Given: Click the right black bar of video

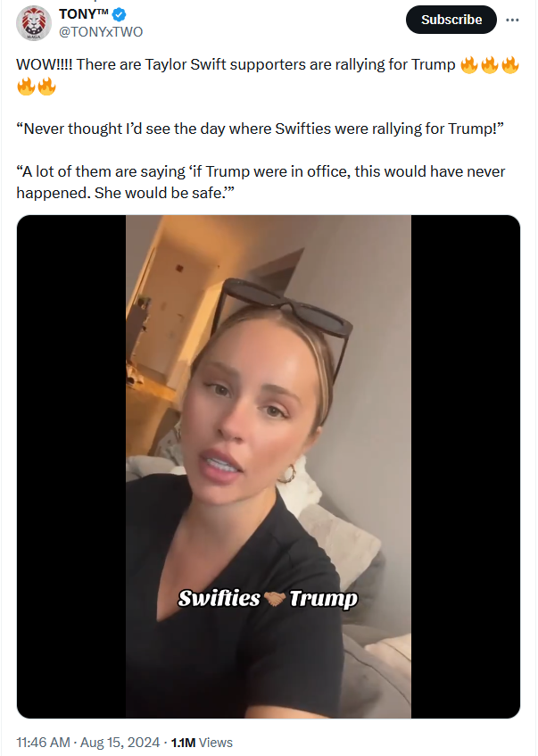Looking at the screenshot, I should (x=466, y=467).
